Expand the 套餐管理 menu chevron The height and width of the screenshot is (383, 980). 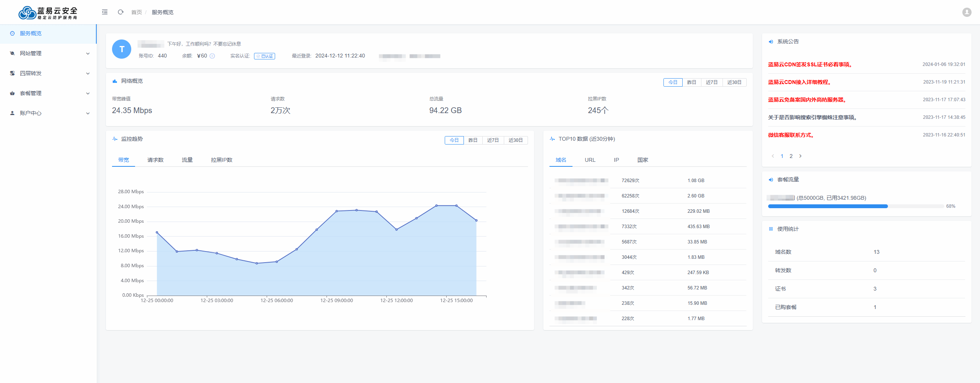click(x=88, y=94)
